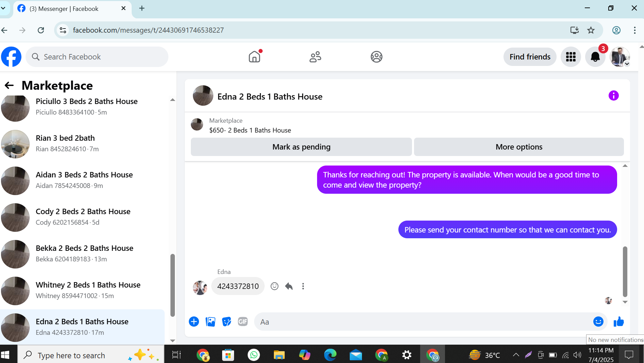Install the app via the address bar icon
This screenshot has height=363, width=644.
pyautogui.click(x=575, y=30)
